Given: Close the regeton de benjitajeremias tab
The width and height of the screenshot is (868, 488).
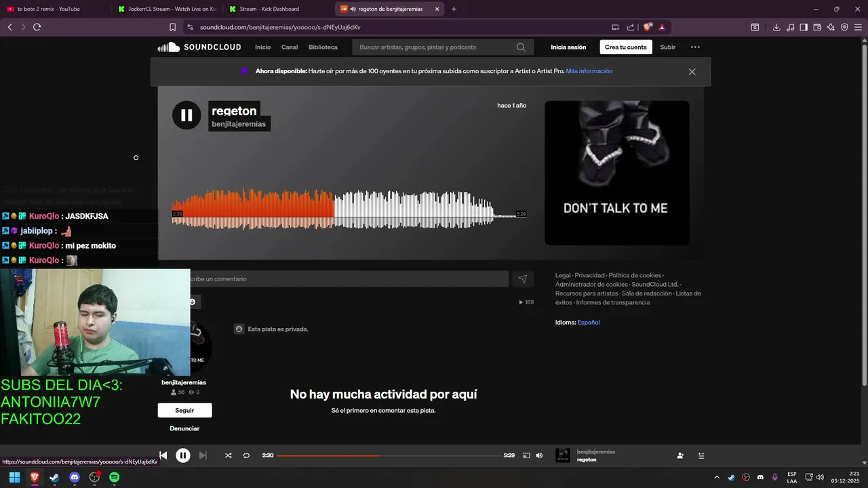Looking at the screenshot, I should tap(437, 9).
